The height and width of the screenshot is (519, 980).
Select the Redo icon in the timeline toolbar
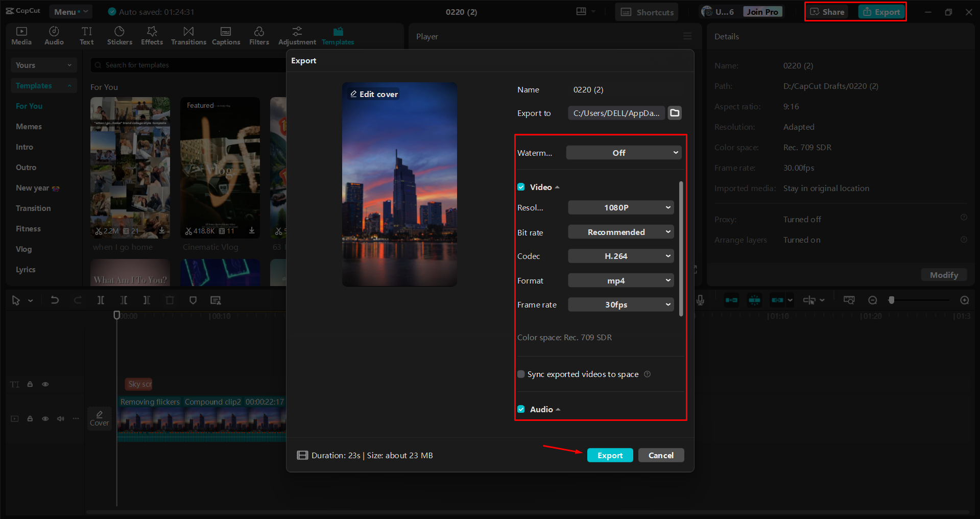click(78, 300)
